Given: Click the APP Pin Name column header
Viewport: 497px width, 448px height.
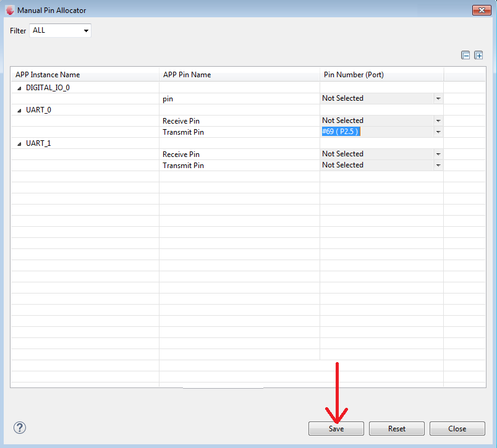Looking at the screenshot, I should (239, 75).
